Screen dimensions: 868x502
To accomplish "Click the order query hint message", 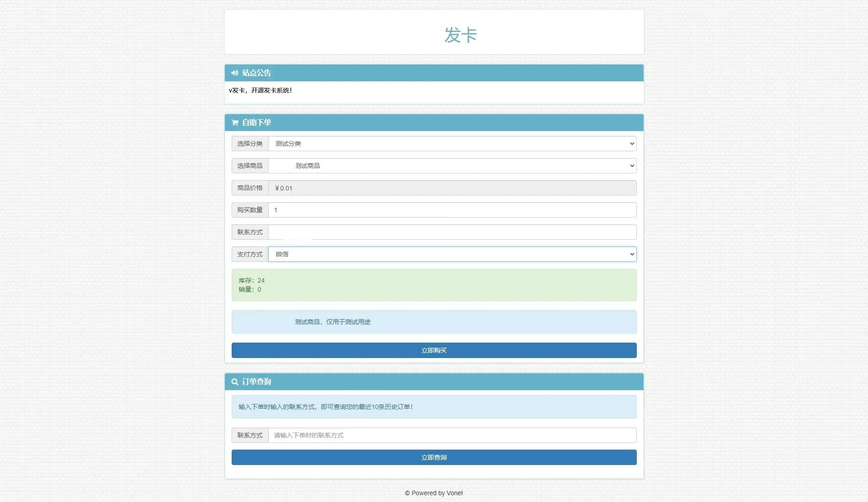I will pos(326,407).
